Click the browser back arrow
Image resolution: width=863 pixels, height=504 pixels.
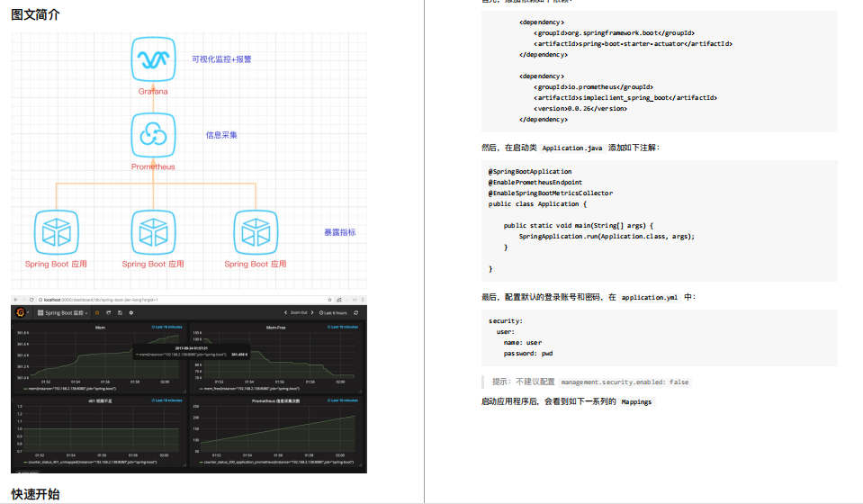16,300
